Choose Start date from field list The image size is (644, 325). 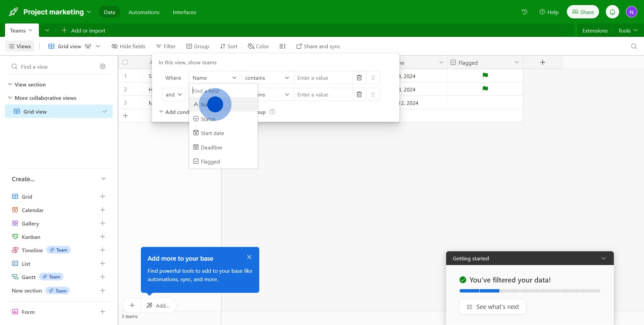[212, 133]
